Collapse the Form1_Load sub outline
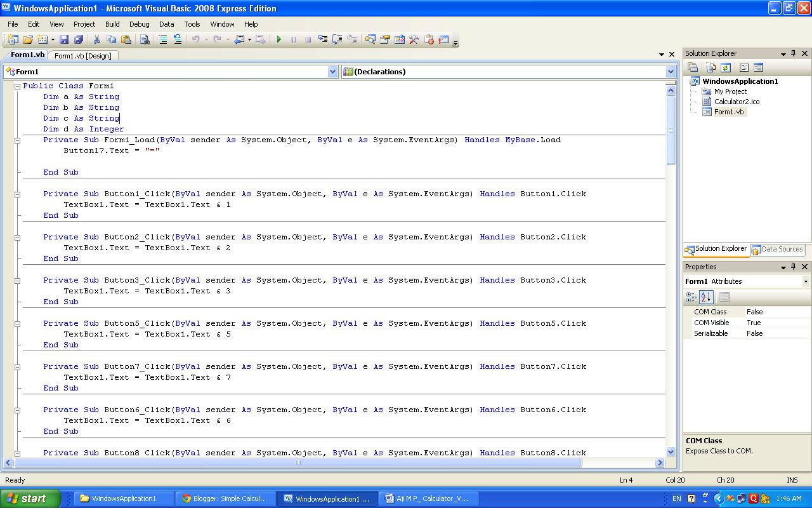This screenshot has height=508, width=812. coord(18,140)
